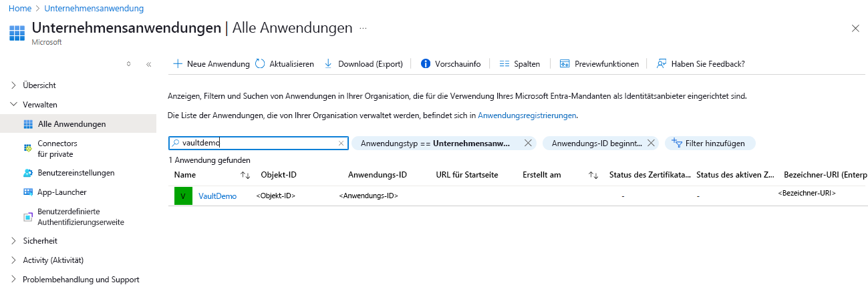Click the Haben Sie Feedback icon

click(662, 64)
